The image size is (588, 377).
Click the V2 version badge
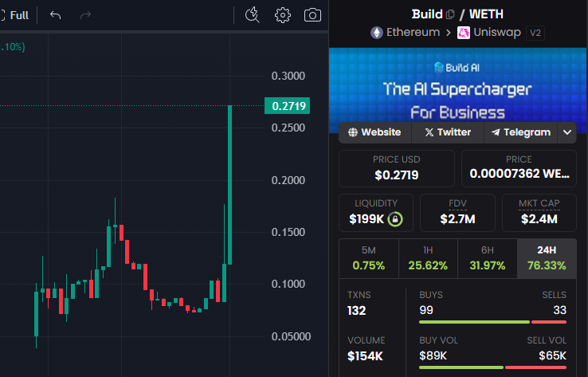point(535,33)
